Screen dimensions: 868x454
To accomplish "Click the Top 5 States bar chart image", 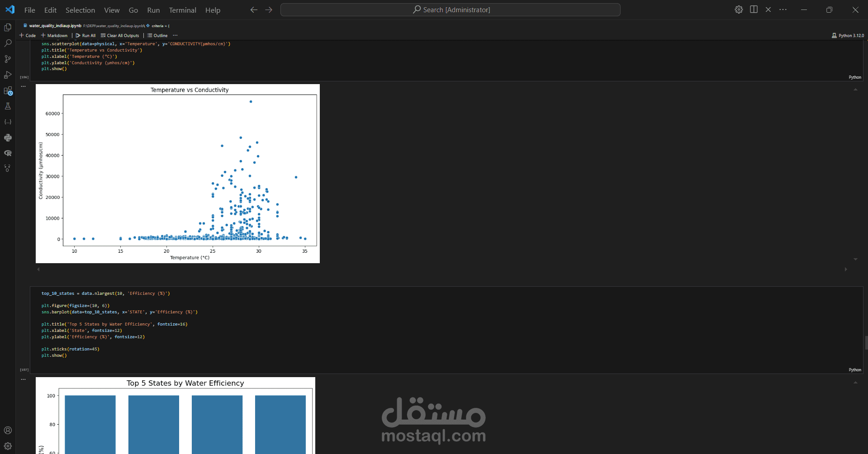I will (175, 416).
